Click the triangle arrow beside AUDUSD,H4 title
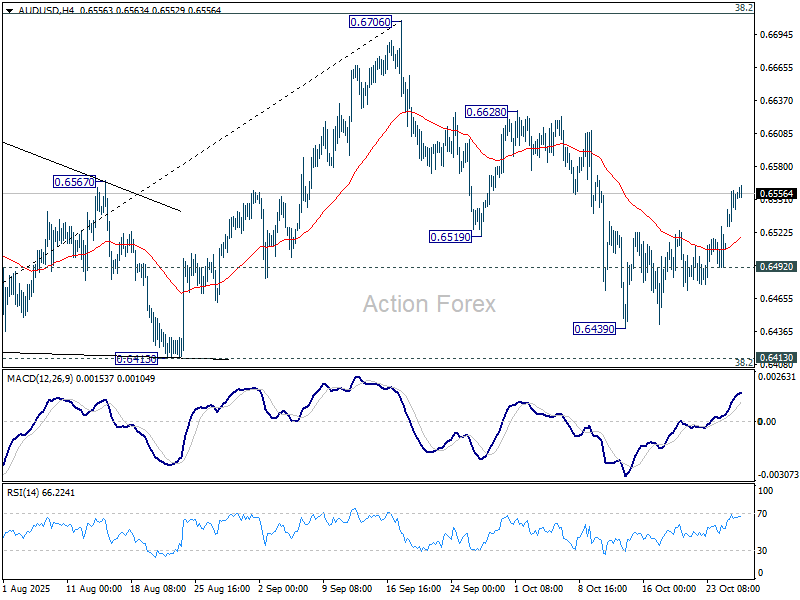800x600 pixels. [9, 10]
